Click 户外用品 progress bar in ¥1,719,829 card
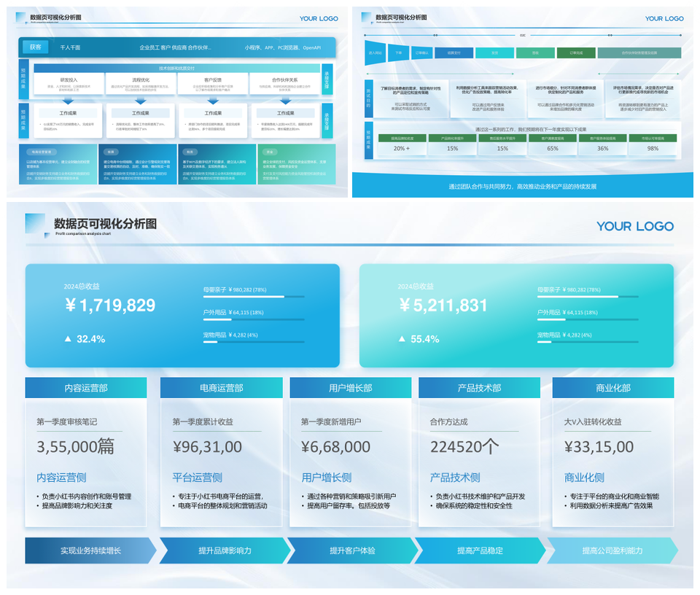 click(x=254, y=319)
